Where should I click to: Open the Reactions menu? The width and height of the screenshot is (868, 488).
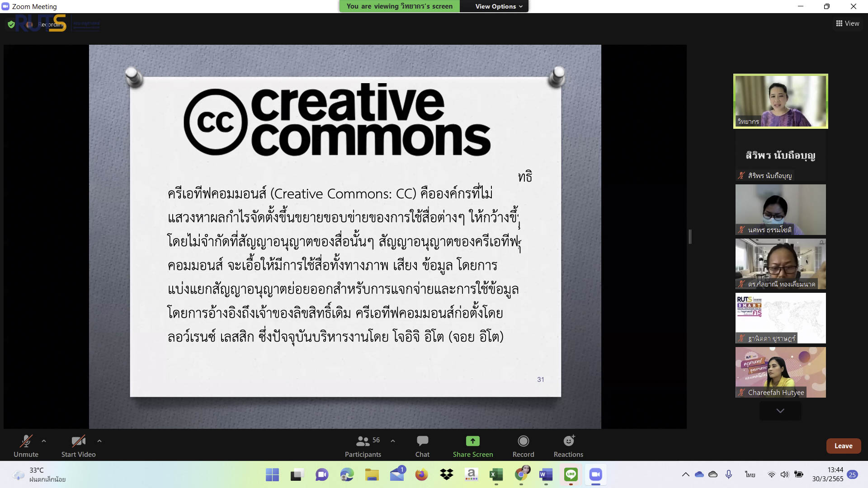point(568,446)
